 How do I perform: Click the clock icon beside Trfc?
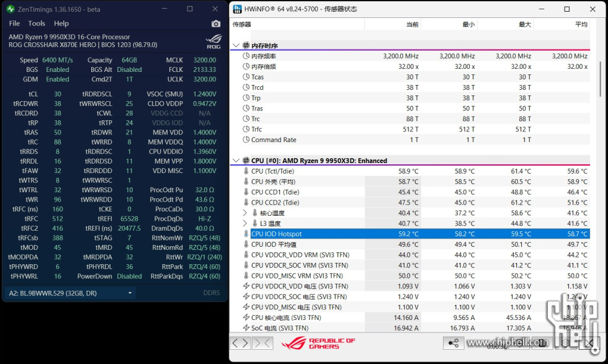point(246,129)
